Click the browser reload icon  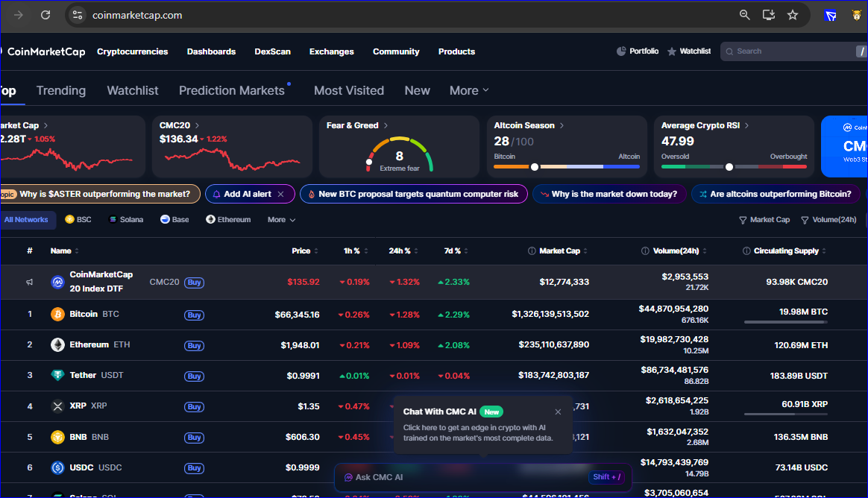[x=45, y=15]
